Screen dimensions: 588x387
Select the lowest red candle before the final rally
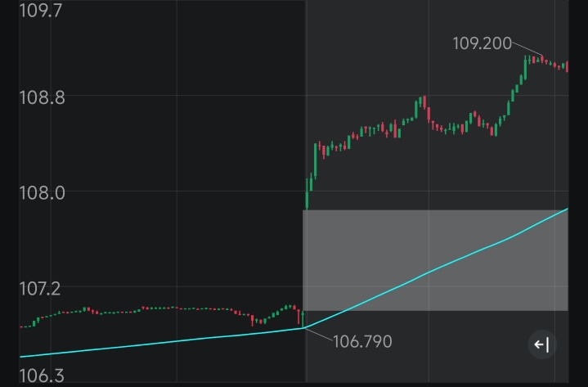coord(491,131)
